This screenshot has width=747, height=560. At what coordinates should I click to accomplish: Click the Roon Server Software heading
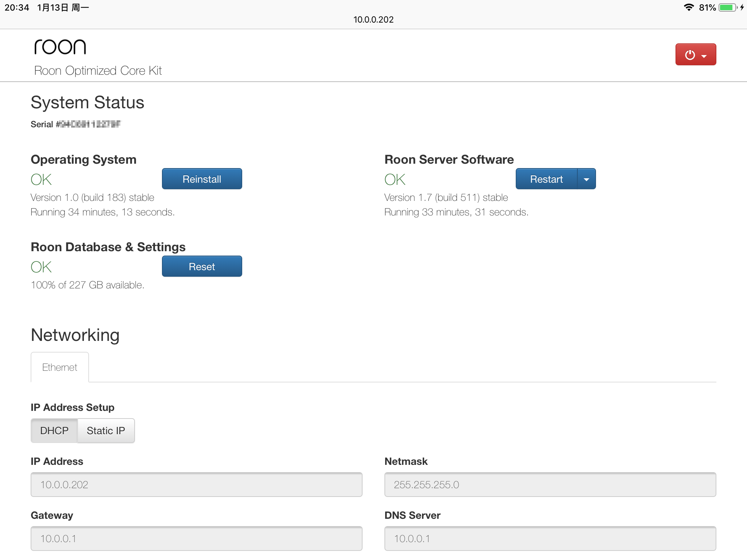tap(449, 160)
